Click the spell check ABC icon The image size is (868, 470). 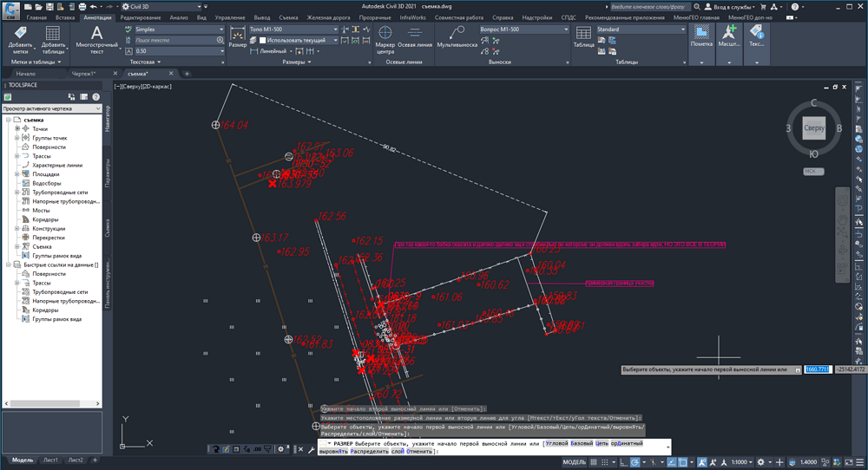click(129, 29)
